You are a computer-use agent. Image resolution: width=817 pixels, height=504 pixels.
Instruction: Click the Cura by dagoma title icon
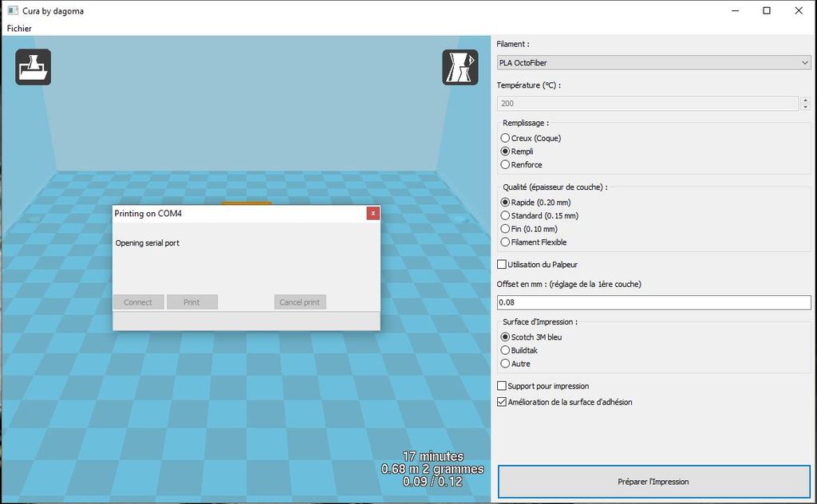[x=13, y=10]
